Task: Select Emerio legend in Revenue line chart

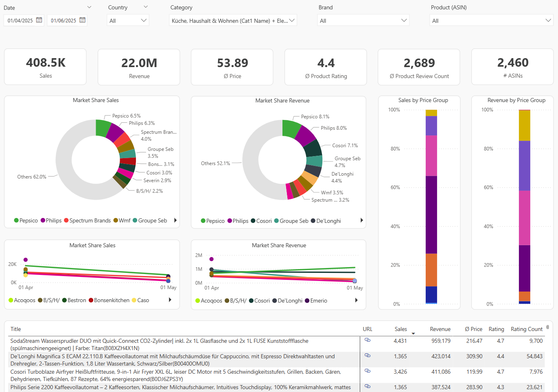Action: 316,301
